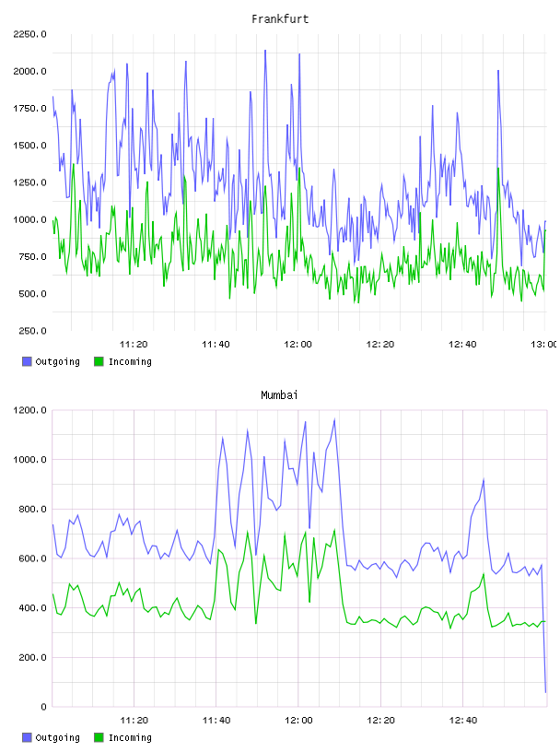The width and height of the screenshot is (560, 752).
Task: Click the 1750.0 y-axis label in Frankfurt chart
Action: 29,109
